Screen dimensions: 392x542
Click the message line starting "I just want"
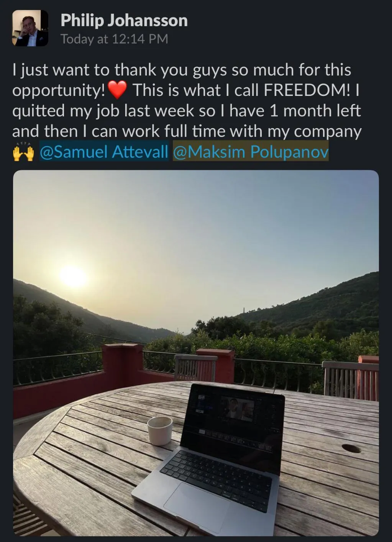coord(182,70)
